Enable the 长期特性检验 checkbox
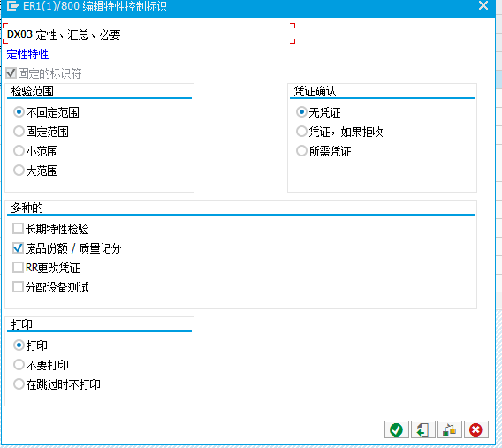Viewport: 502px width, 448px height. coord(18,229)
